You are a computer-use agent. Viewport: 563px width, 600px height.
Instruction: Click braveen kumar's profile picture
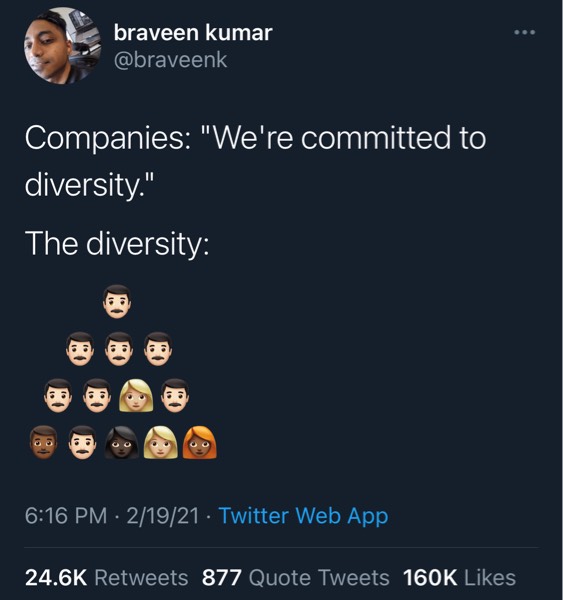63,46
